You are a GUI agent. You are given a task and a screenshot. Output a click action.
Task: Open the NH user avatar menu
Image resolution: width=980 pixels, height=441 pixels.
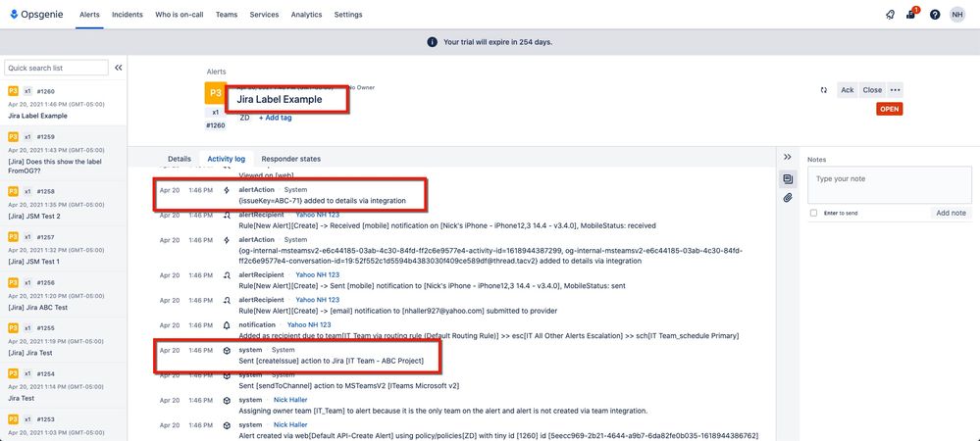pyautogui.click(x=957, y=15)
